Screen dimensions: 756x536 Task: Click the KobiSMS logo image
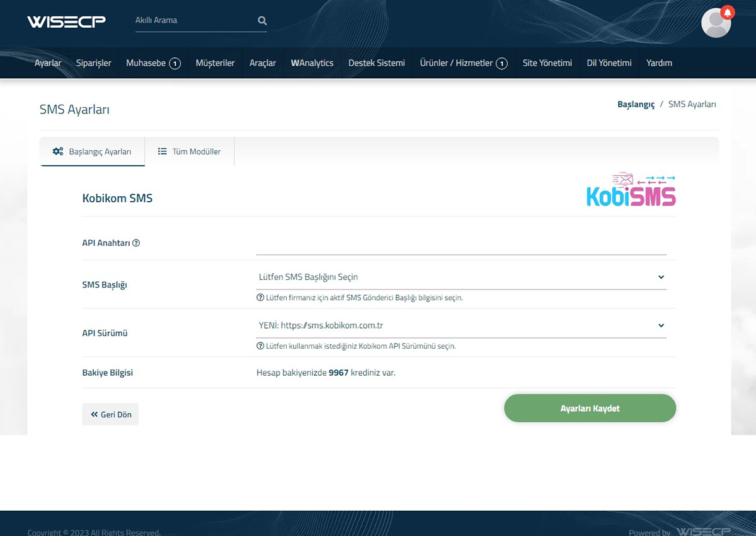[x=631, y=190]
